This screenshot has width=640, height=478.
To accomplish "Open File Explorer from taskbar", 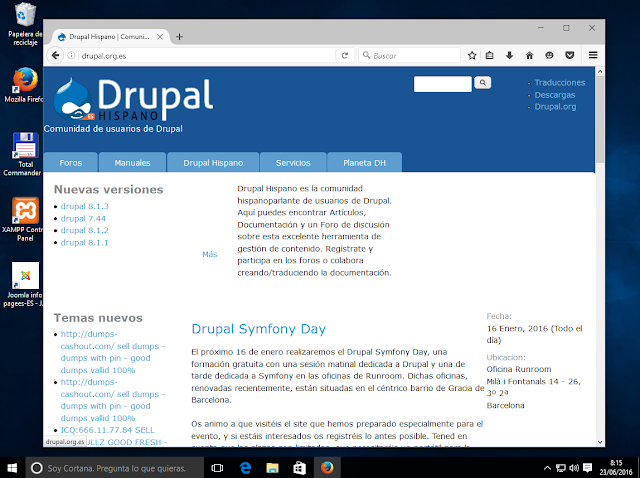I will (272, 468).
